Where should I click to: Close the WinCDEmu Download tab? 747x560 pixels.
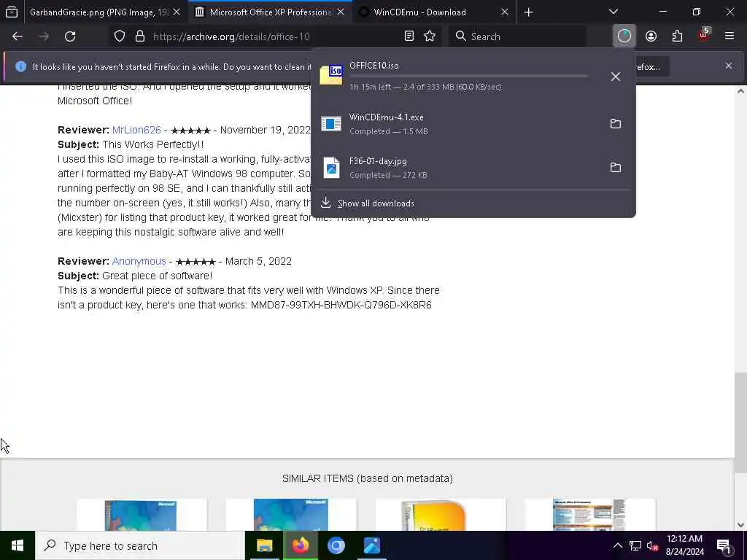505,12
